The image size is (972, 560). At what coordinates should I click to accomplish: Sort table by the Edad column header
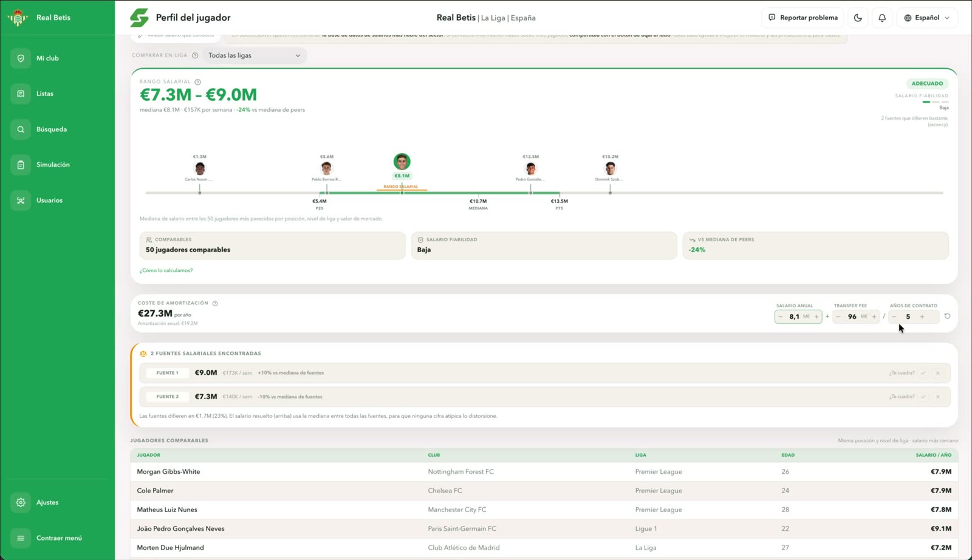coord(788,455)
